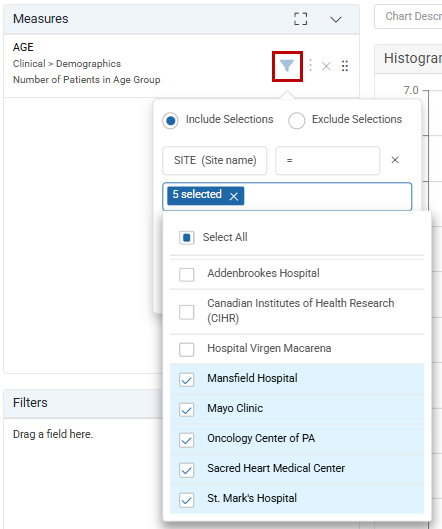Clear the '5 selected' chip
This screenshot has height=529, width=442.
(234, 196)
